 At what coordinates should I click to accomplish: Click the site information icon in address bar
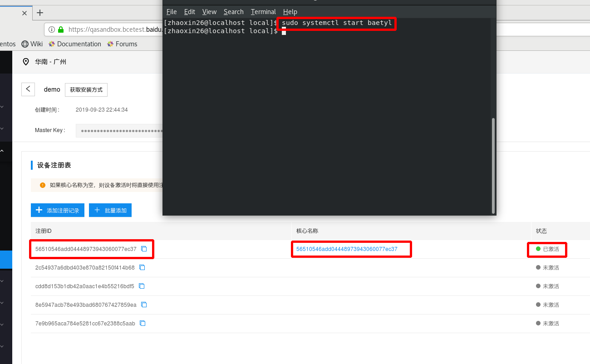tap(51, 30)
